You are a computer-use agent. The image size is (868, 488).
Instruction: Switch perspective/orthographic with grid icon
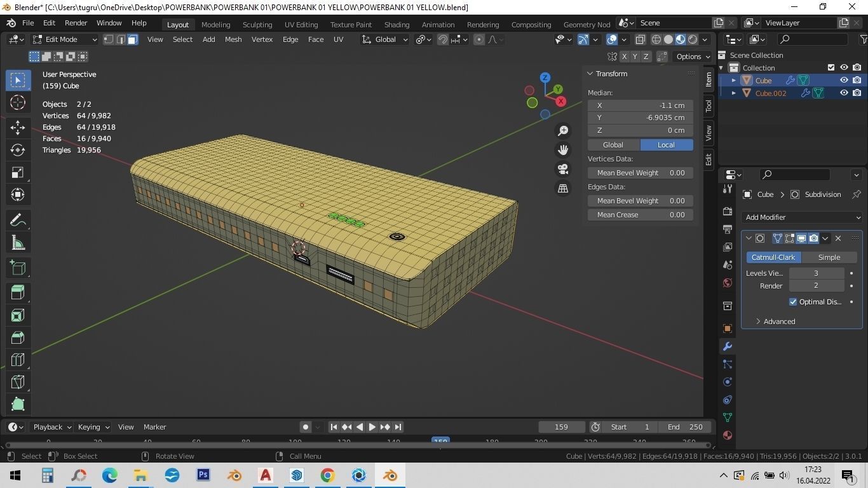(563, 188)
